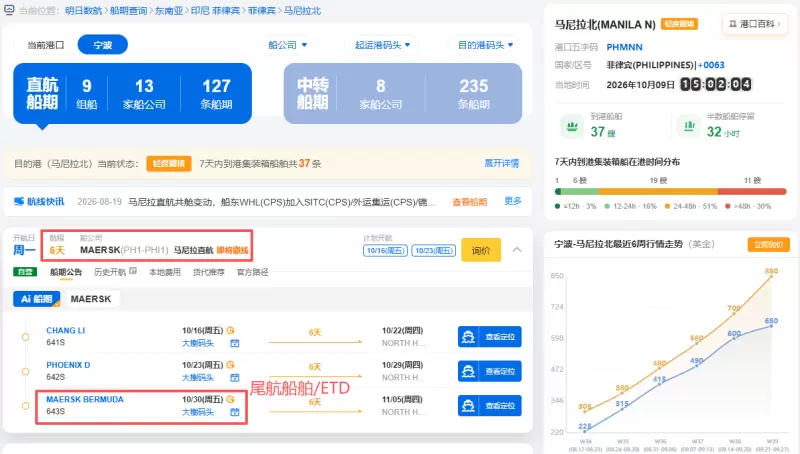Open the PHOENIX D vessel link

pyautogui.click(x=68, y=365)
